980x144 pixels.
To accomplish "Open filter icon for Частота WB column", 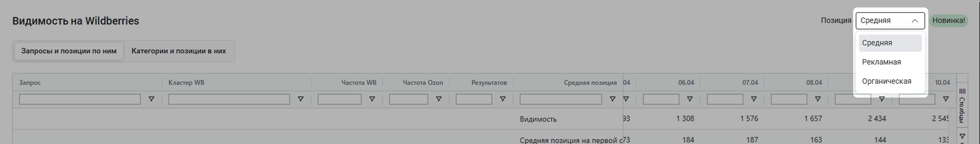I will 372,99.
